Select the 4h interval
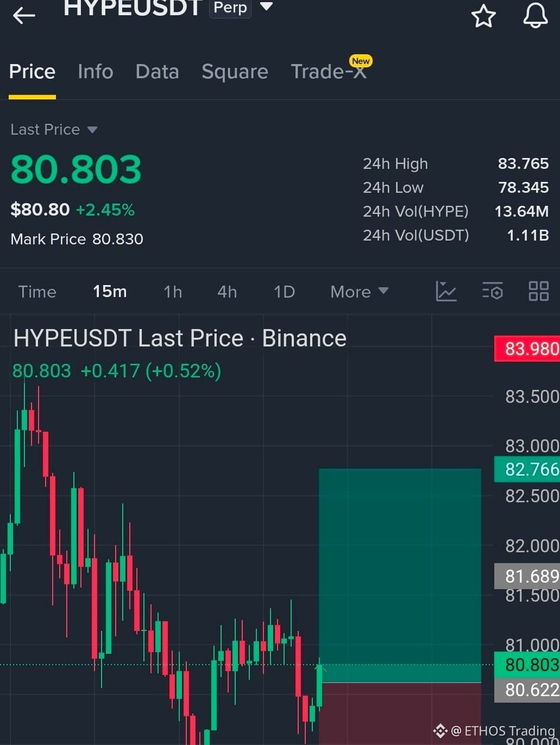Screen dimensions: 560x745 point(227,292)
